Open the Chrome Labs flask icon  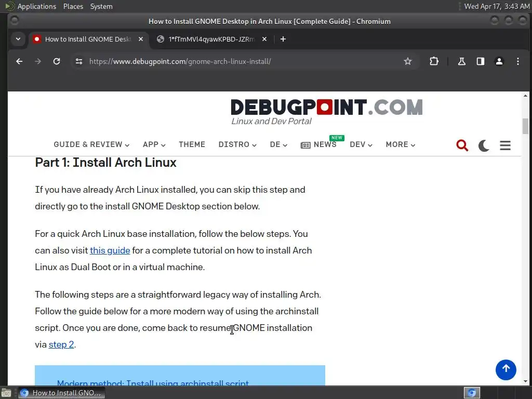coord(462,61)
